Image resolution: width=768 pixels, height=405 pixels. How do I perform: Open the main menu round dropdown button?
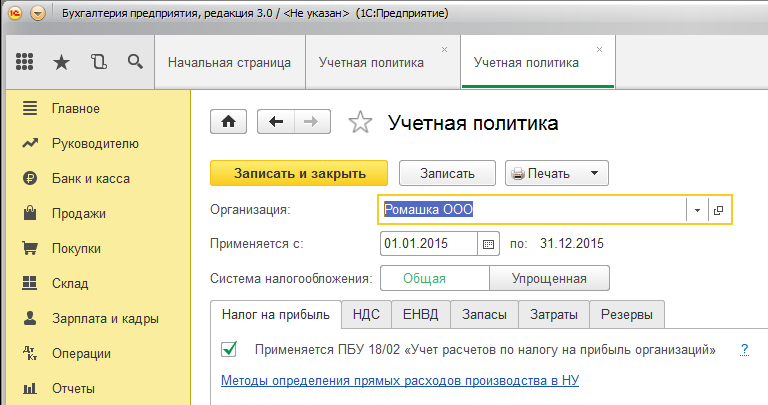coord(38,13)
